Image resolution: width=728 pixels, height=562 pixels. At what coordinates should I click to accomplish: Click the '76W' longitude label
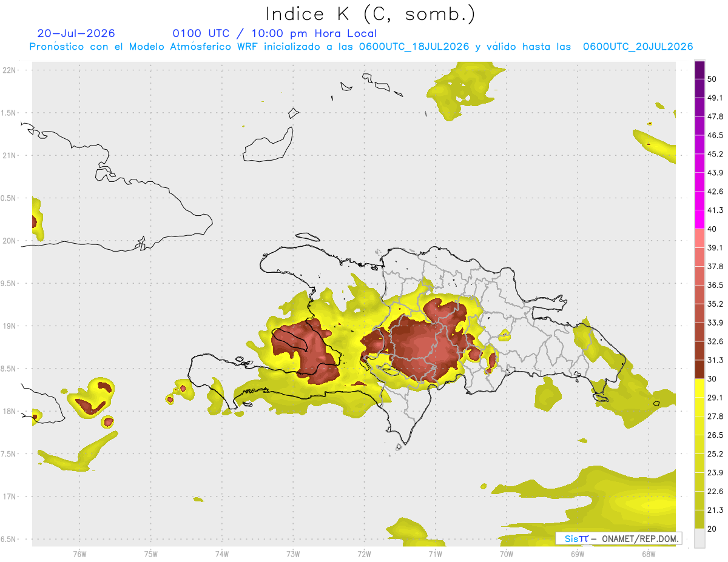pos(79,554)
